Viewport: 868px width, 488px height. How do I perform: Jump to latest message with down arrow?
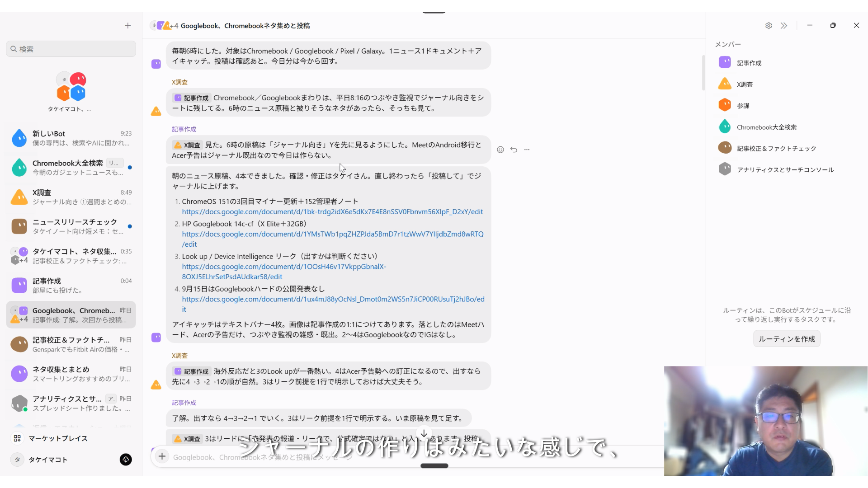[424, 433]
